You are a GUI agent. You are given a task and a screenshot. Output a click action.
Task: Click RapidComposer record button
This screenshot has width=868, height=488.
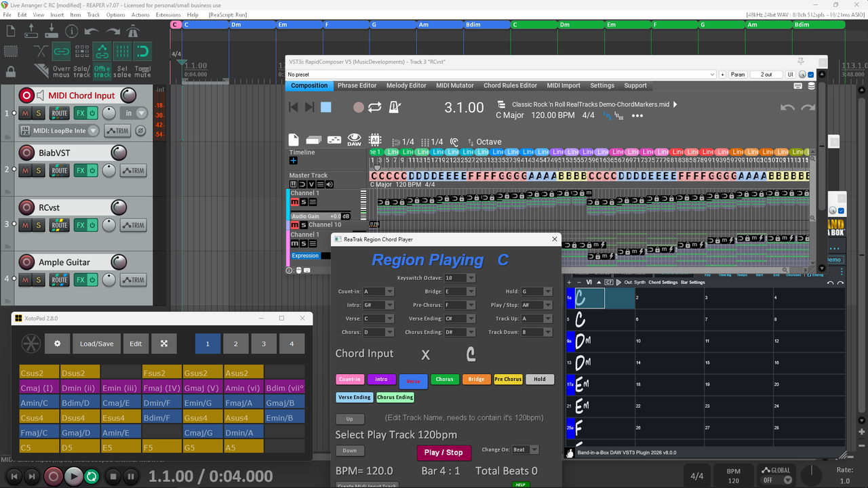point(359,107)
